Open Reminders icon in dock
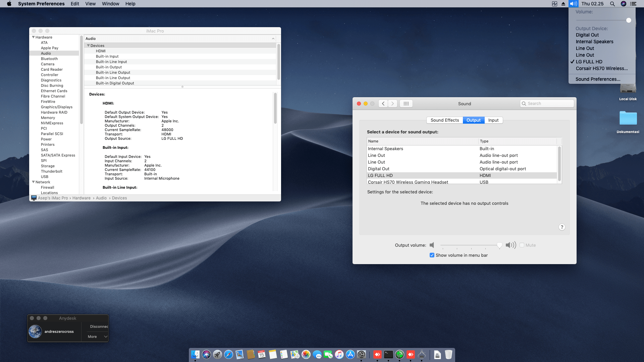Viewport: 644px width, 362px height. click(284, 355)
